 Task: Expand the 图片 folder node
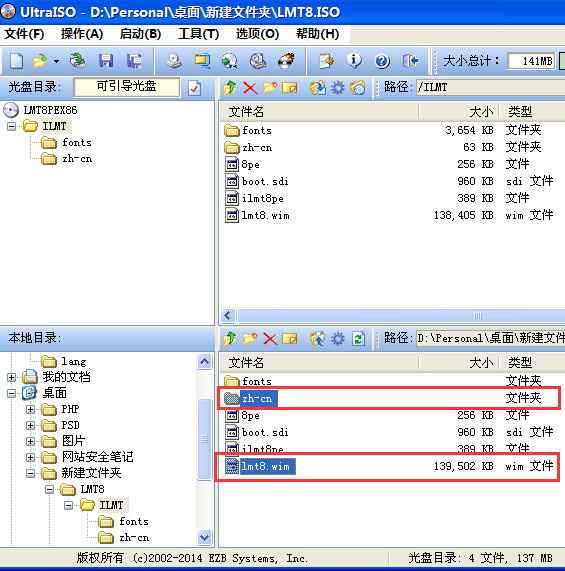tap(31, 441)
